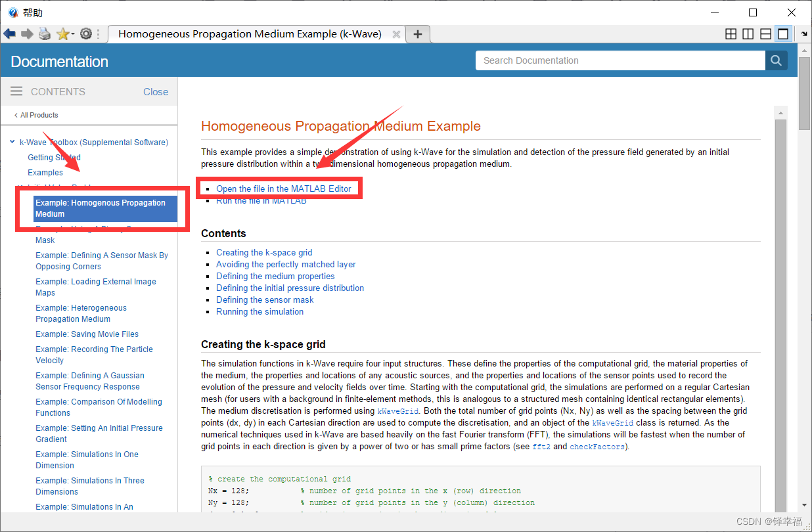Go back to All Products
The image size is (812, 532).
click(36, 115)
